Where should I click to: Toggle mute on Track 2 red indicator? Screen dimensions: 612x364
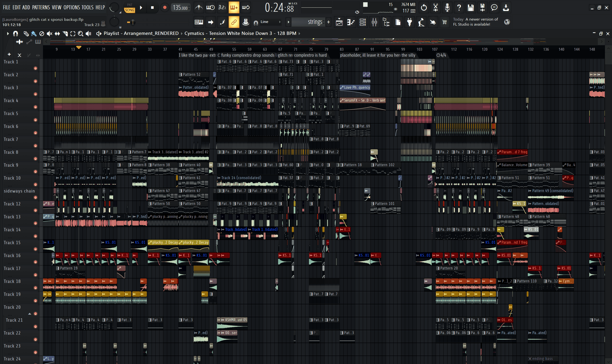[x=36, y=81]
